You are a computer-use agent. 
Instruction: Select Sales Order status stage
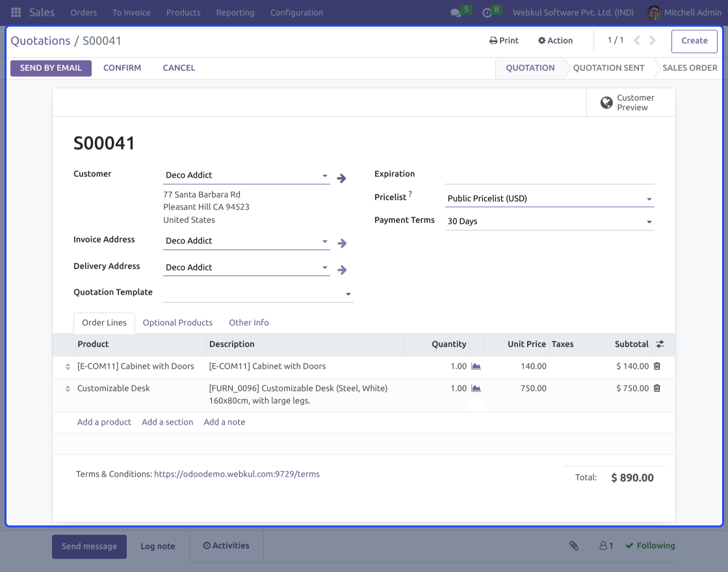690,68
